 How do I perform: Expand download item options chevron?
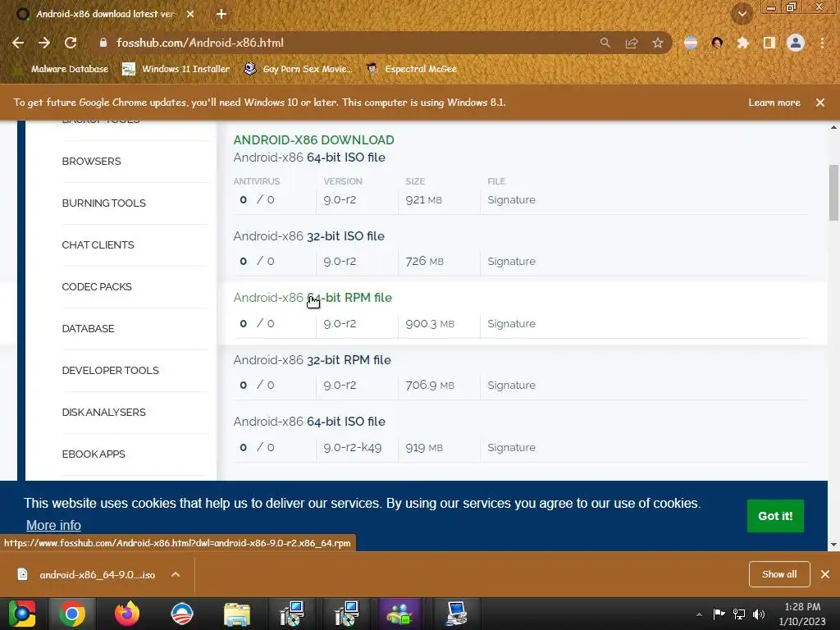(176, 574)
